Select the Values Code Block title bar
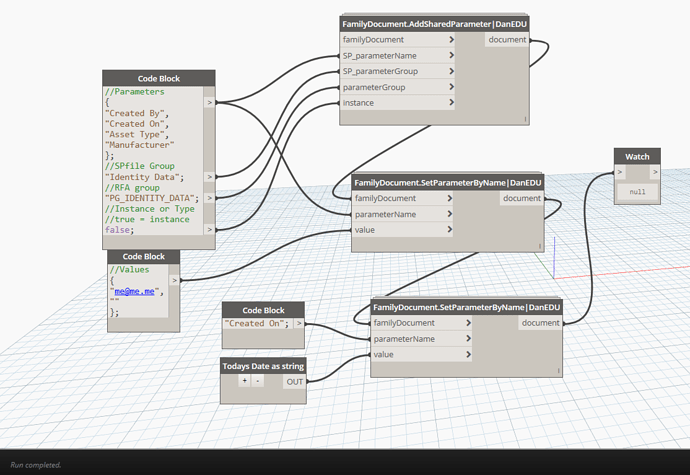 [144, 256]
